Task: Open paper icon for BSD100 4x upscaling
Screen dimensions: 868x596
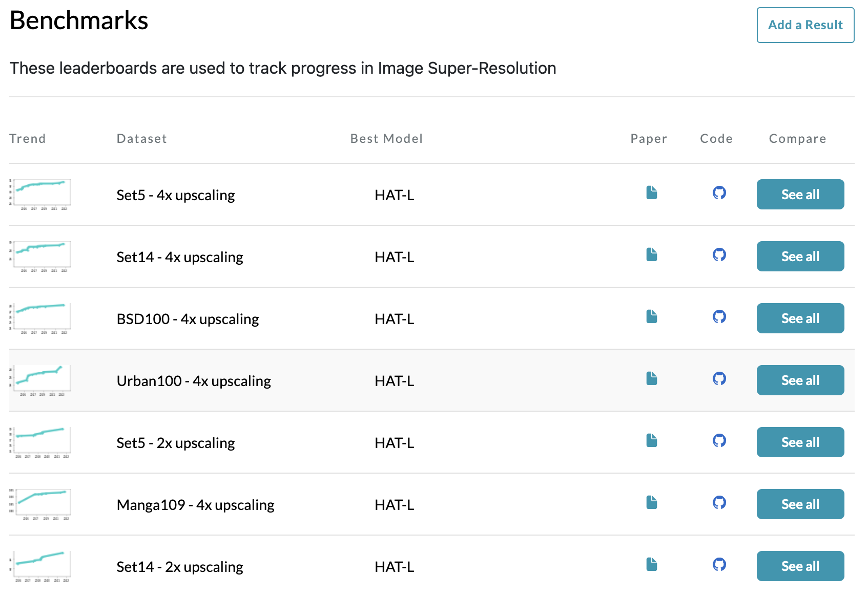Action: pos(651,317)
